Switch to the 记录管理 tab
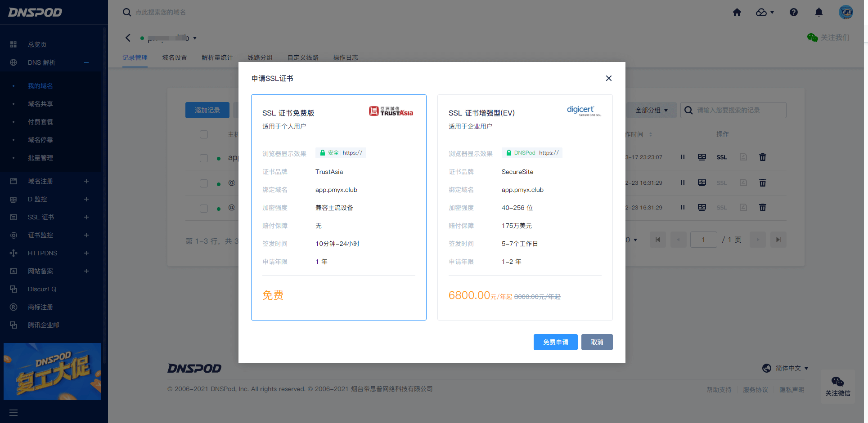This screenshot has height=423, width=868. (x=135, y=58)
